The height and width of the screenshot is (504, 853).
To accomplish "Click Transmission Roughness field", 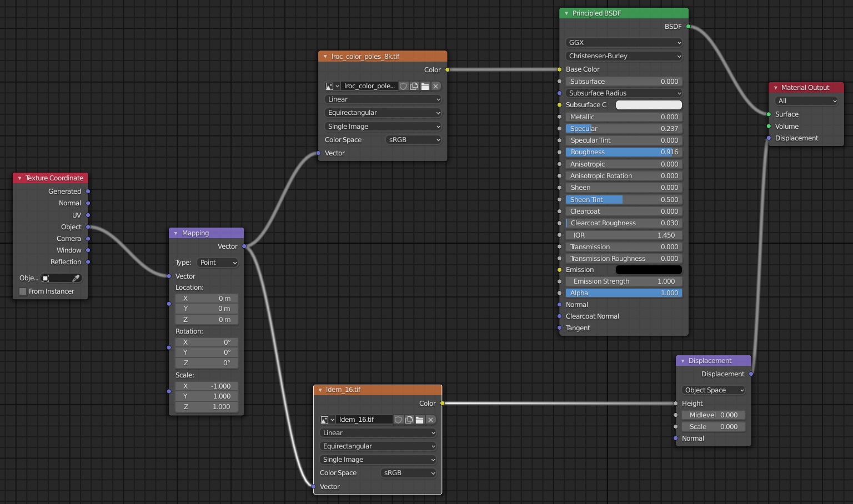I will point(624,259).
